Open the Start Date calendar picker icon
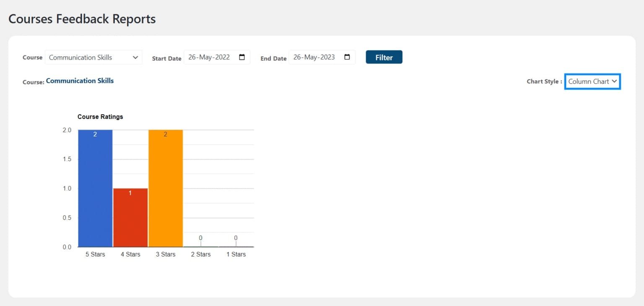The image size is (644, 306). [242, 58]
